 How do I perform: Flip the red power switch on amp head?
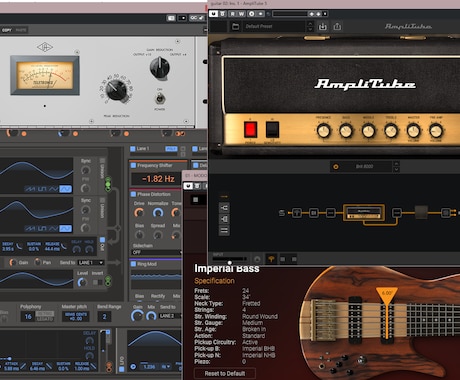250,130
